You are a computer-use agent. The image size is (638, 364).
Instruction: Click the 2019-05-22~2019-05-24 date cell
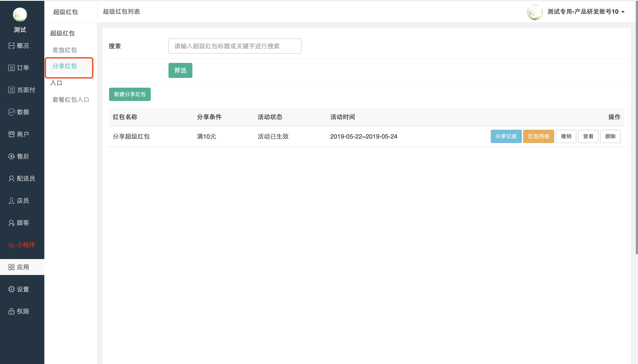(363, 136)
